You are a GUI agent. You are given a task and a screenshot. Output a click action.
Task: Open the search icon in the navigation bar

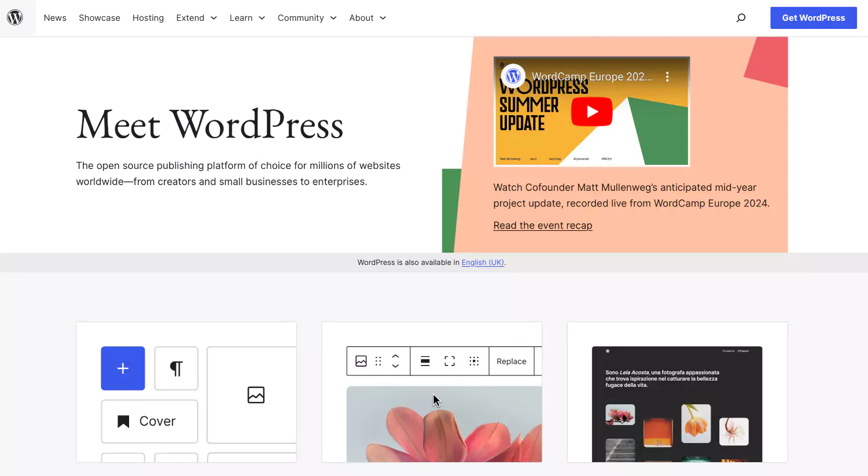[x=741, y=18]
